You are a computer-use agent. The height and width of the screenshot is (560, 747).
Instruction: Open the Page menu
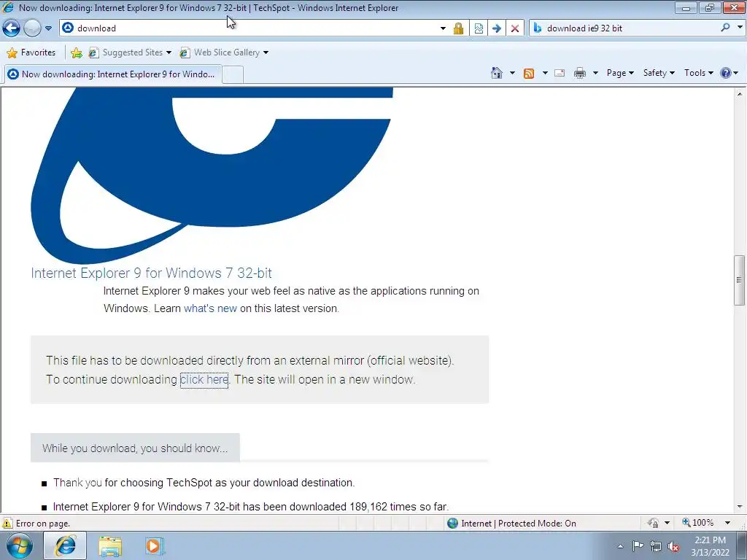[620, 73]
